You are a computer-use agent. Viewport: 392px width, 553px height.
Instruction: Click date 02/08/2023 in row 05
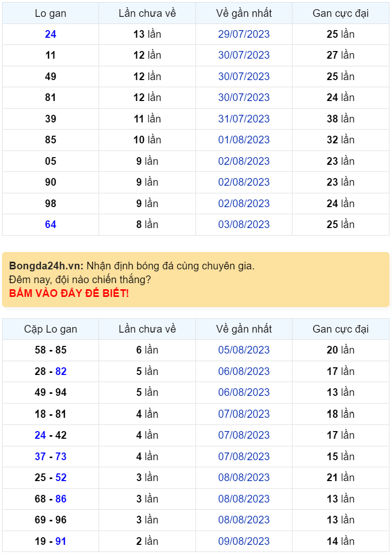244,161
